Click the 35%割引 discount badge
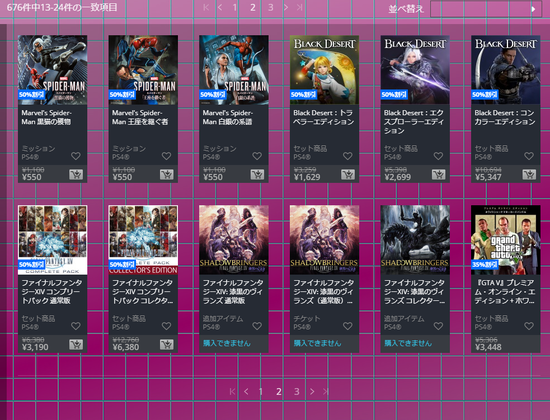Screen dimensions: 550x420 [x=485, y=264]
